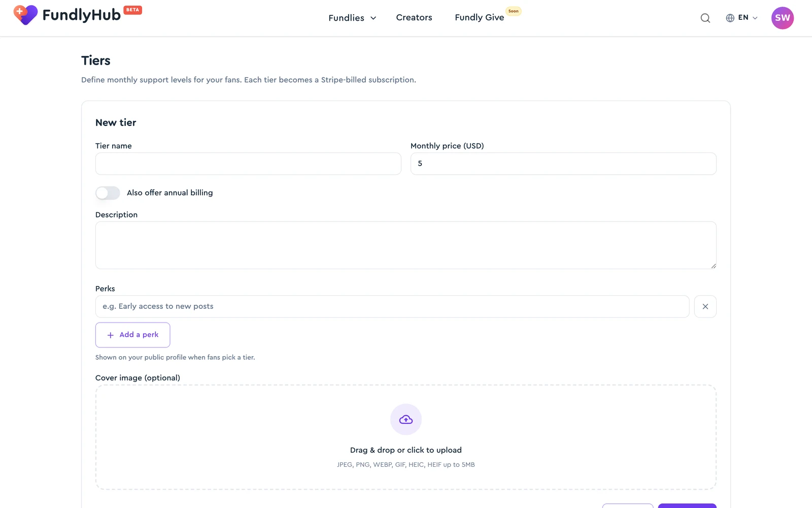Click the Tiers page heading

tap(95, 60)
